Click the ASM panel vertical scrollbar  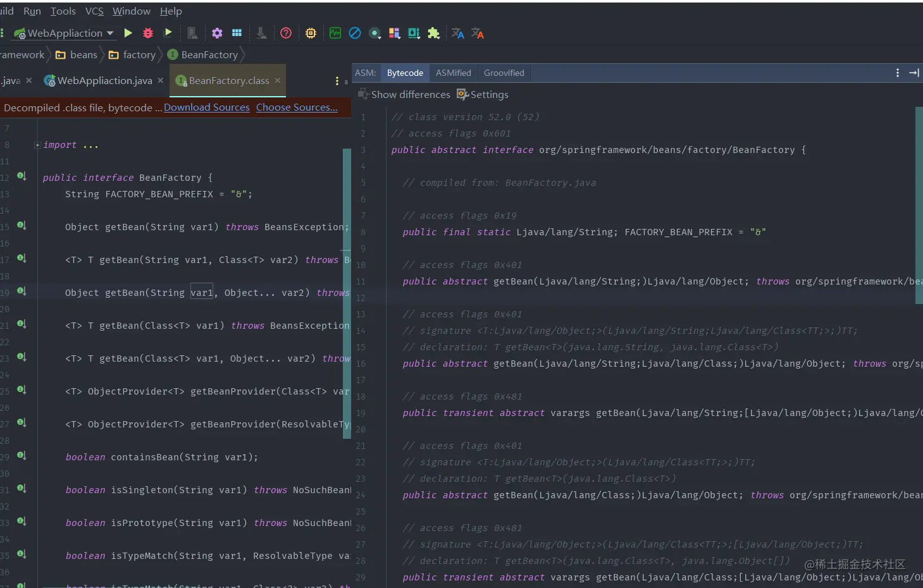point(919,205)
